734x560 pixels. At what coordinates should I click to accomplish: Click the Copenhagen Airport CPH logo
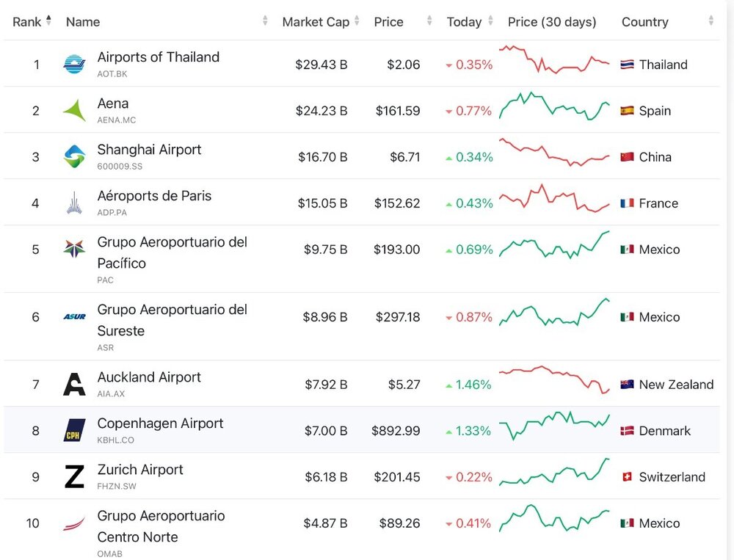point(74,430)
